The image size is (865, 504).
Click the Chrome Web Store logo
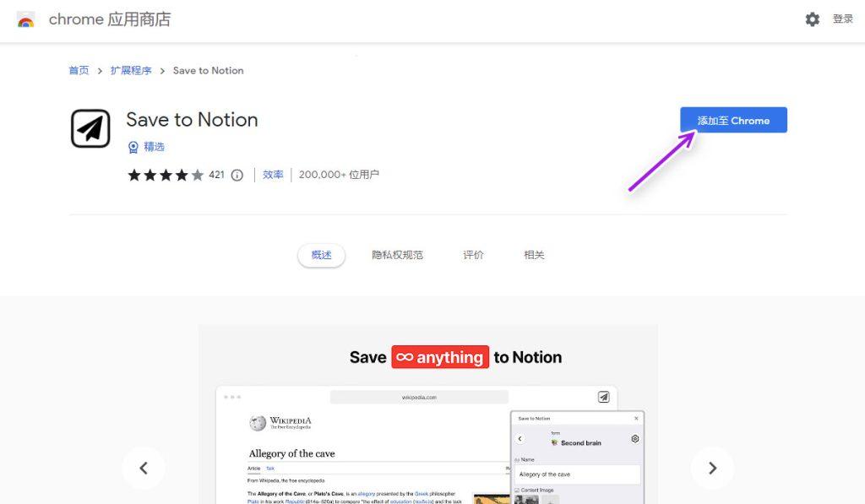(x=26, y=19)
